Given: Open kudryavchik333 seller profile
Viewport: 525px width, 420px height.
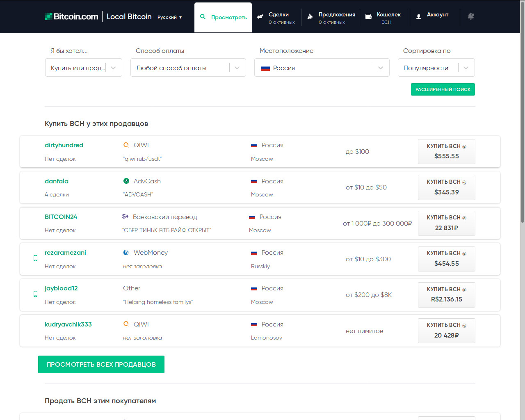Looking at the screenshot, I should pyautogui.click(x=68, y=324).
